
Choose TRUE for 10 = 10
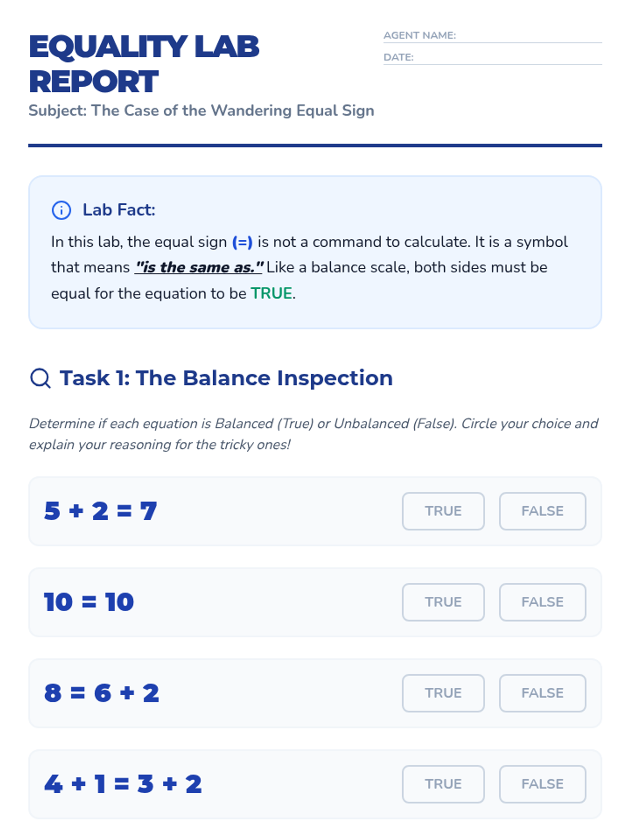(443, 602)
